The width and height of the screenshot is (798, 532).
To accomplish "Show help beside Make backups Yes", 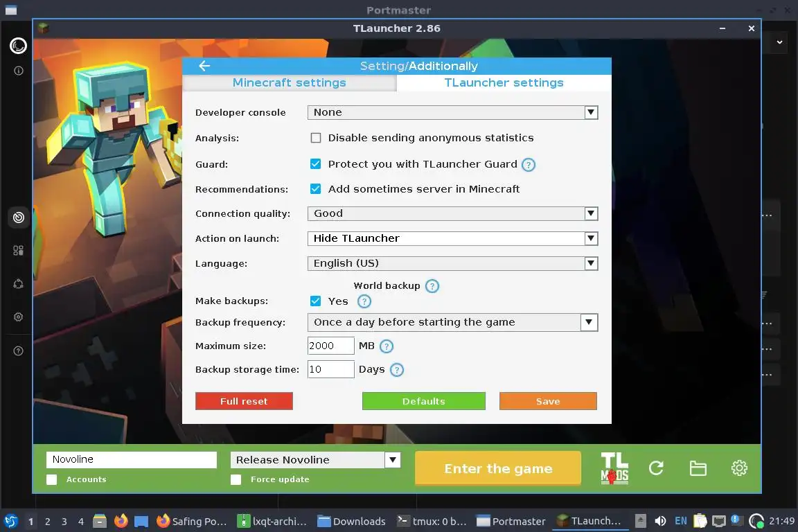I will (x=364, y=301).
